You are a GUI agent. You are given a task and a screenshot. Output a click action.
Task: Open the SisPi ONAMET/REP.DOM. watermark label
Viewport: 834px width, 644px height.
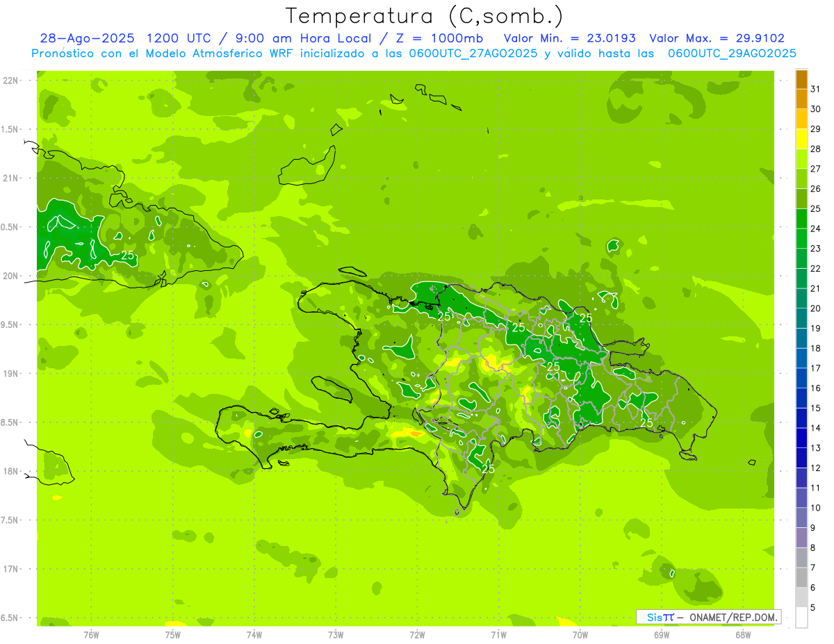click(x=708, y=617)
